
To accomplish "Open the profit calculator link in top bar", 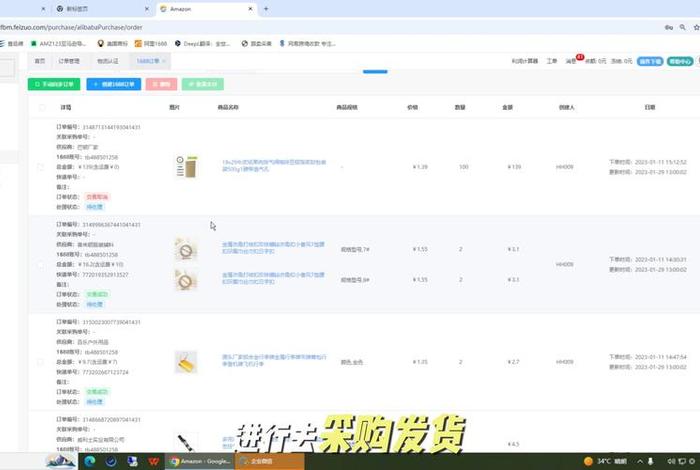I will 525,61.
